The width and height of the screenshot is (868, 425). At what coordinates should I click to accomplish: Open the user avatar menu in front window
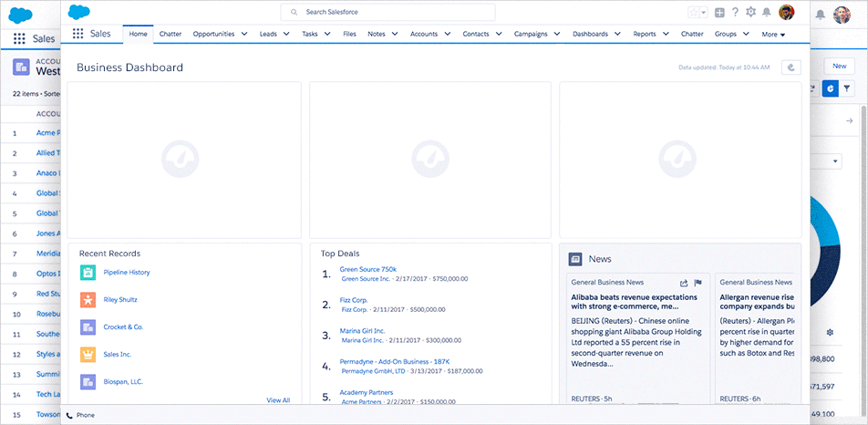pos(786,12)
